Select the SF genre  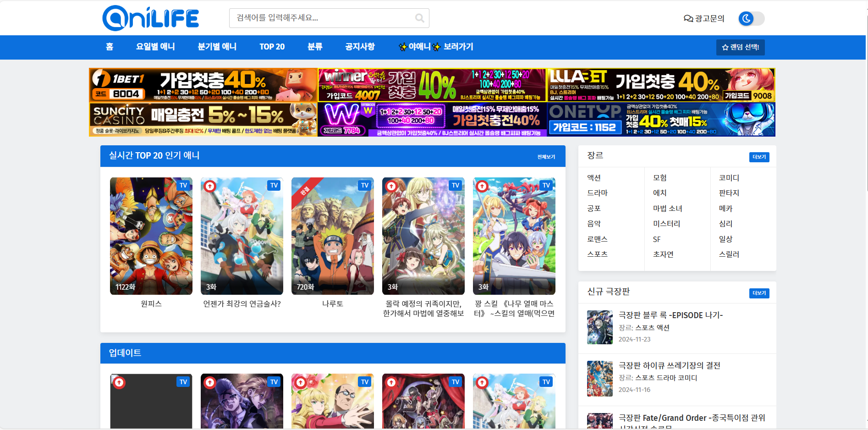(657, 239)
